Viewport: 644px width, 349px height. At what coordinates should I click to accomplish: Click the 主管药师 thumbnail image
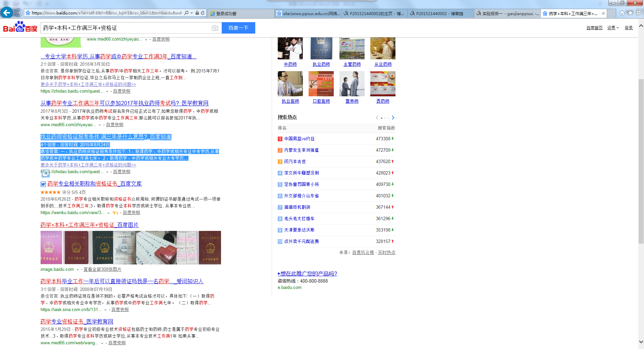point(352,48)
